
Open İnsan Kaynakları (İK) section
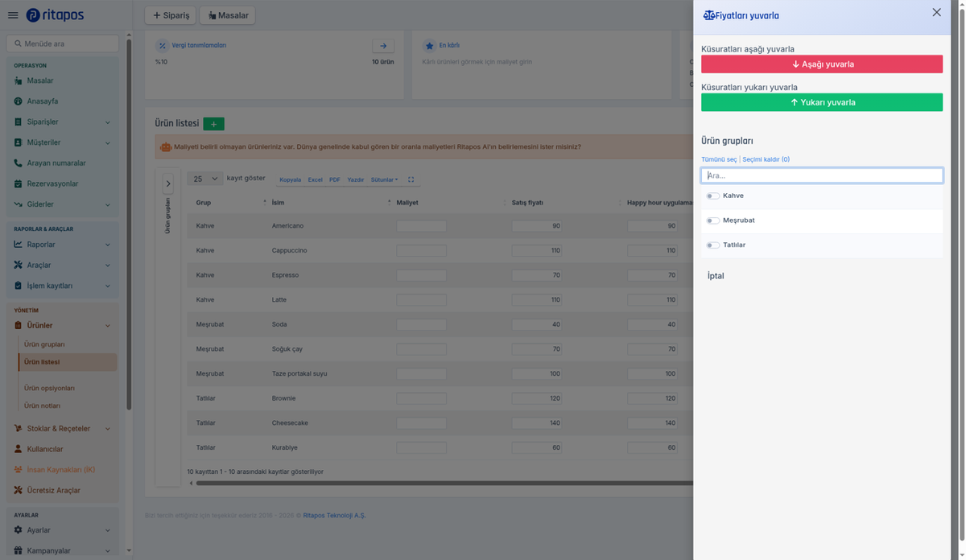pos(63,470)
